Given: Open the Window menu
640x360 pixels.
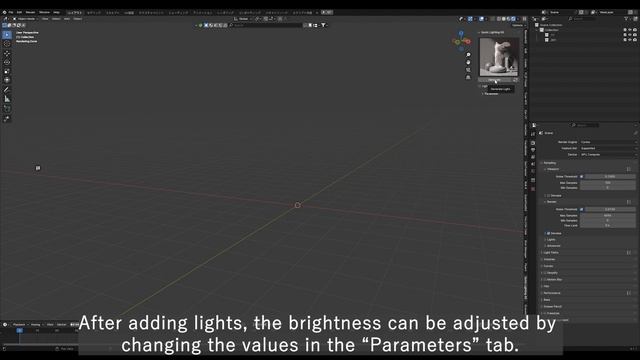Looking at the screenshot, I should 44,12.
